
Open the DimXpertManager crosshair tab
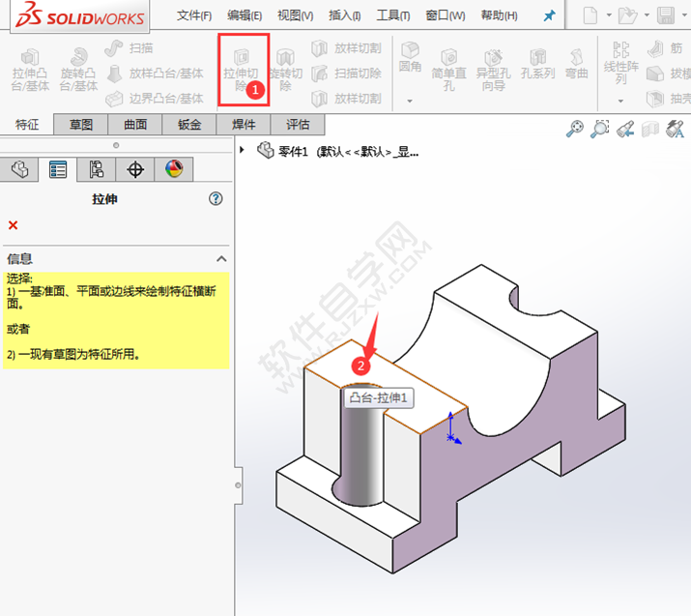point(135,169)
